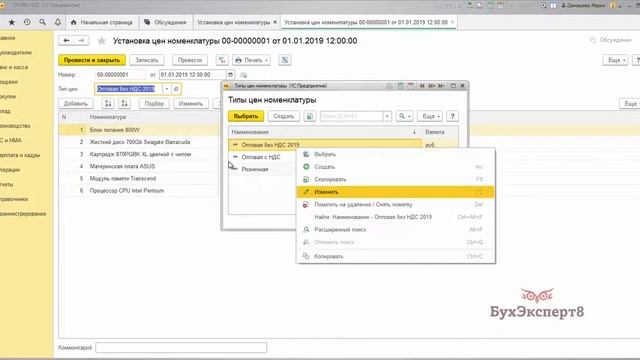Click the search field in the dialog
Image resolution: width=640 pixels, height=360 pixels.
[351, 116]
